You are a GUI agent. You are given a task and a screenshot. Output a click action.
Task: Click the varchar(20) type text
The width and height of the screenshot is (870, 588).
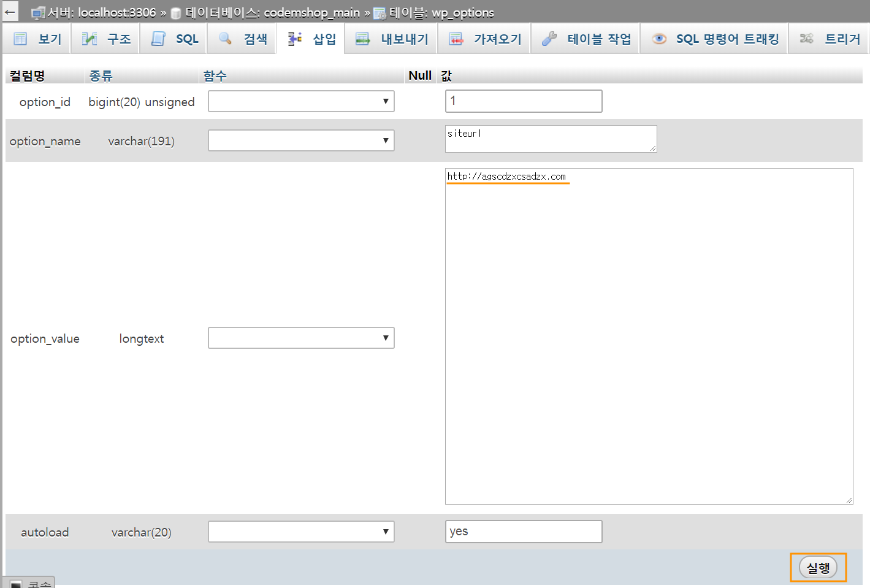pos(142,532)
